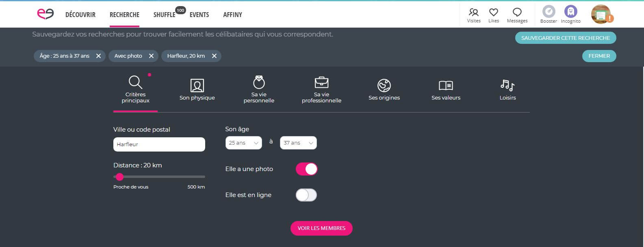The width and height of the screenshot is (644, 247).
Task: Enable the Elle est en ligne toggle
Action: pyautogui.click(x=306, y=195)
